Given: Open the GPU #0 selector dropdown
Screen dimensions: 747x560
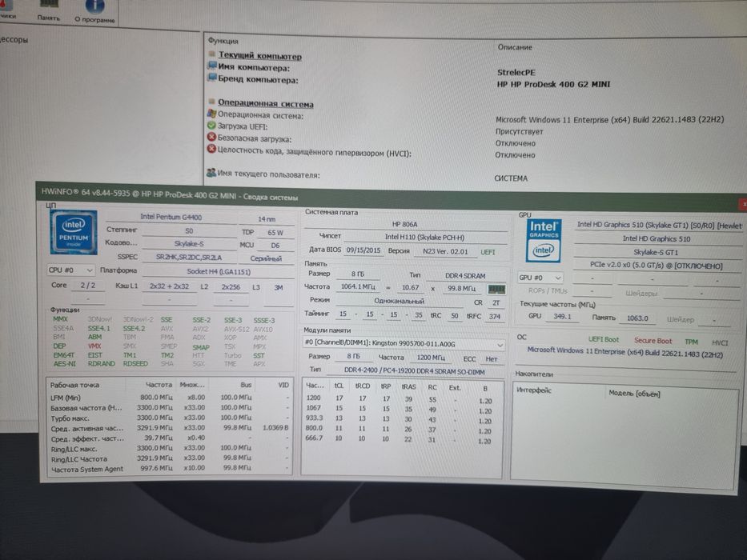Looking at the screenshot, I should click(540, 278).
